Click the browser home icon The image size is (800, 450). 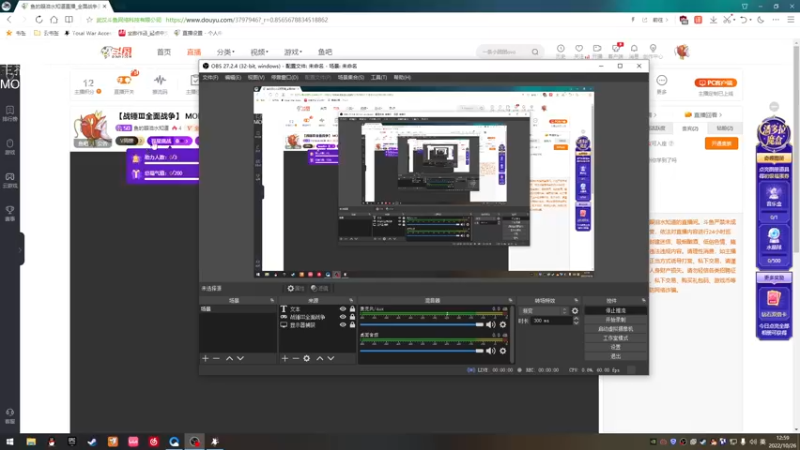54,19
